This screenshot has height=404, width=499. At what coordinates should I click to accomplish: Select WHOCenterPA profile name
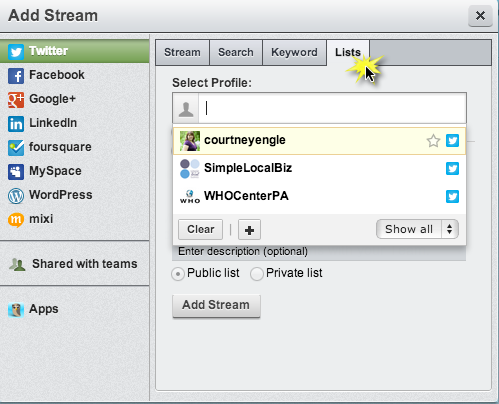pyautogui.click(x=246, y=196)
